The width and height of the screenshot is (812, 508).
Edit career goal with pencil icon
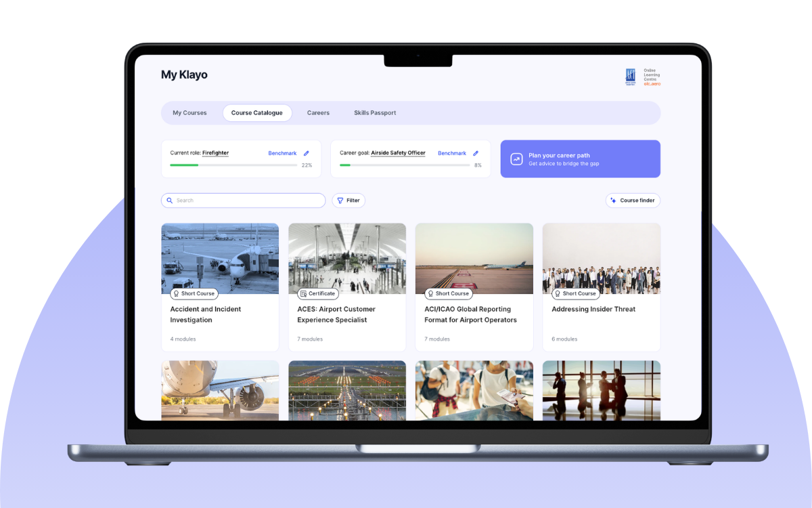tap(476, 154)
